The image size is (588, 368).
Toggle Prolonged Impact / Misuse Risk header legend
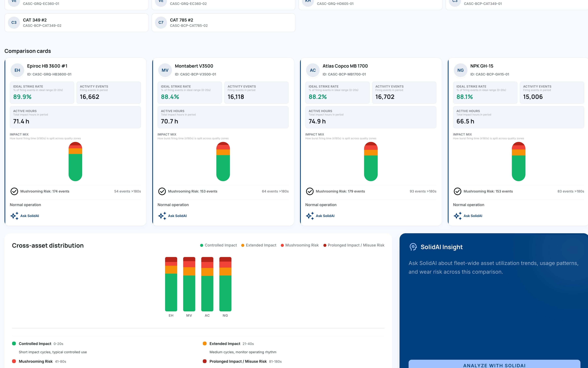coord(354,245)
